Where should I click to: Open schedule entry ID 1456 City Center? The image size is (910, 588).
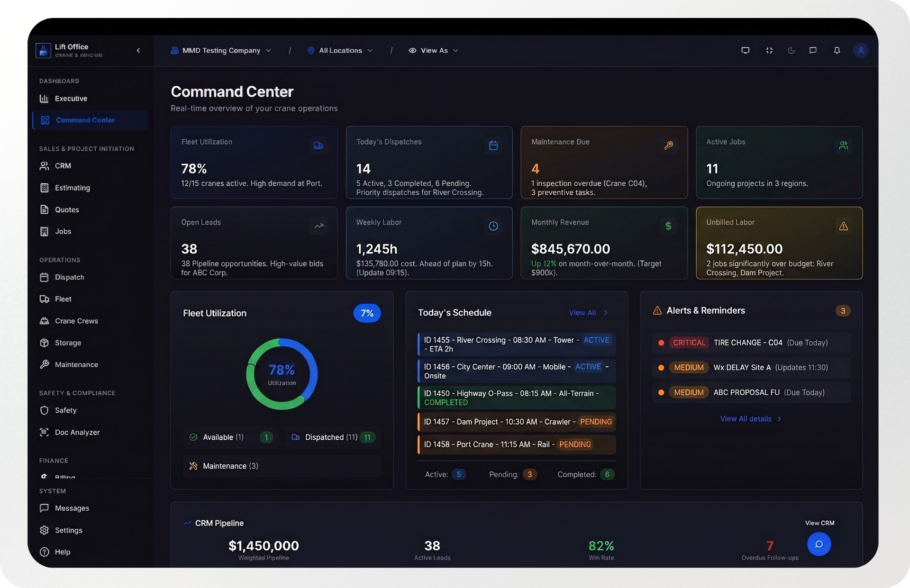[517, 371]
